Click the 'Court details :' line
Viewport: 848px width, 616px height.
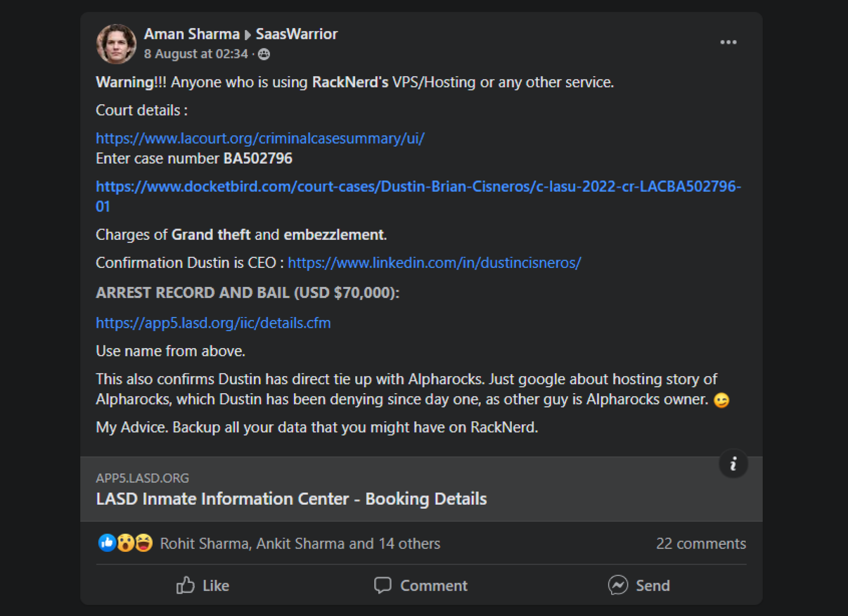pyautogui.click(x=142, y=111)
